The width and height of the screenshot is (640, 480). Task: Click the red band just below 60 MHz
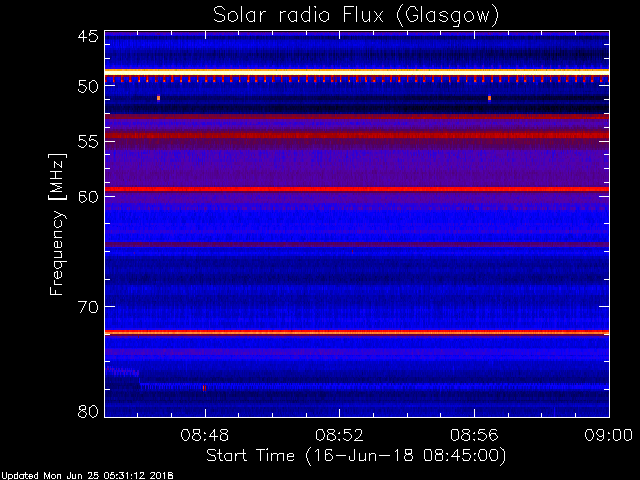click(x=357, y=189)
